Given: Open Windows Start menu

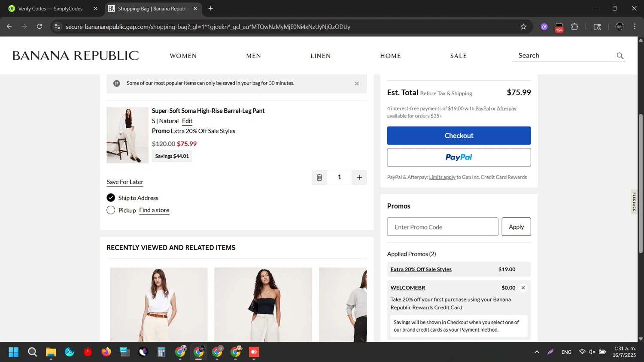Looking at the screenshot, I should click(x=14, y=352).
